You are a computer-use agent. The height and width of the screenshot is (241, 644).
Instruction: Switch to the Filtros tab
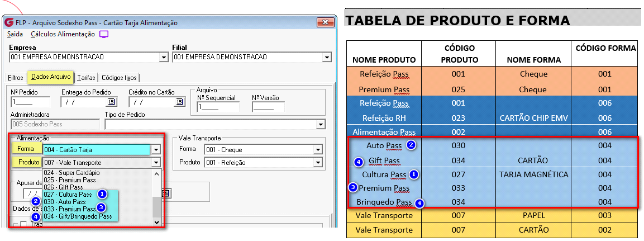tap(16, 77)
